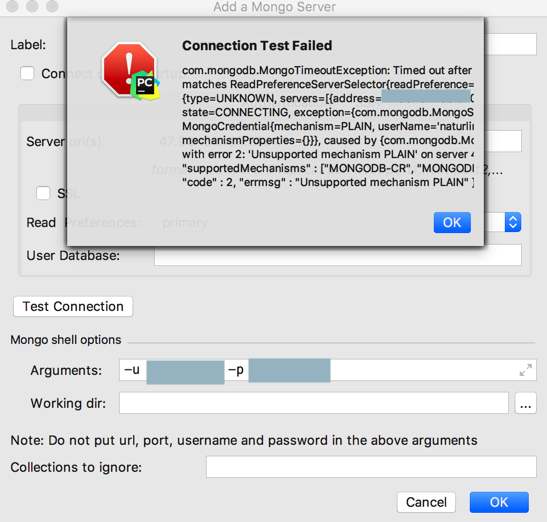Click the Label text field at top right
This screenshot has height=522, width=547.
tap(511, 44)
